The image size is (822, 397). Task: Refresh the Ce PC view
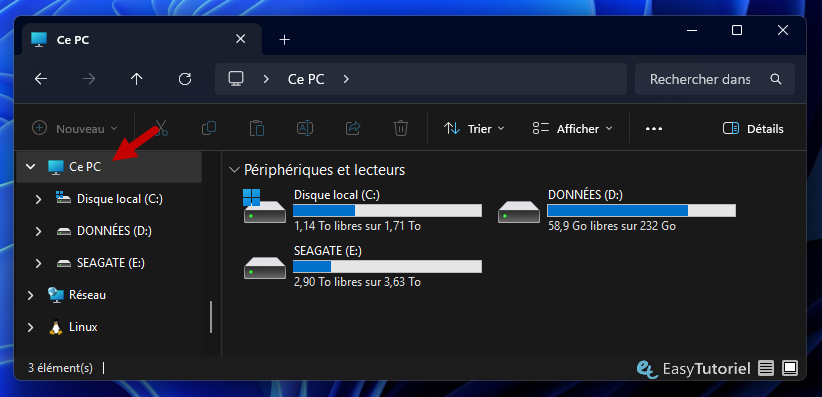(x=185, y=79)
